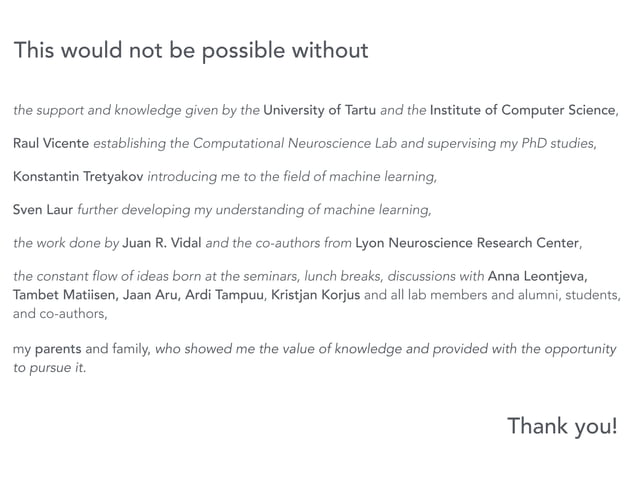Click the phrase "field of machine learning"
Image resolution: width=638 pixels, height=479 pixels.
[355, 177]
